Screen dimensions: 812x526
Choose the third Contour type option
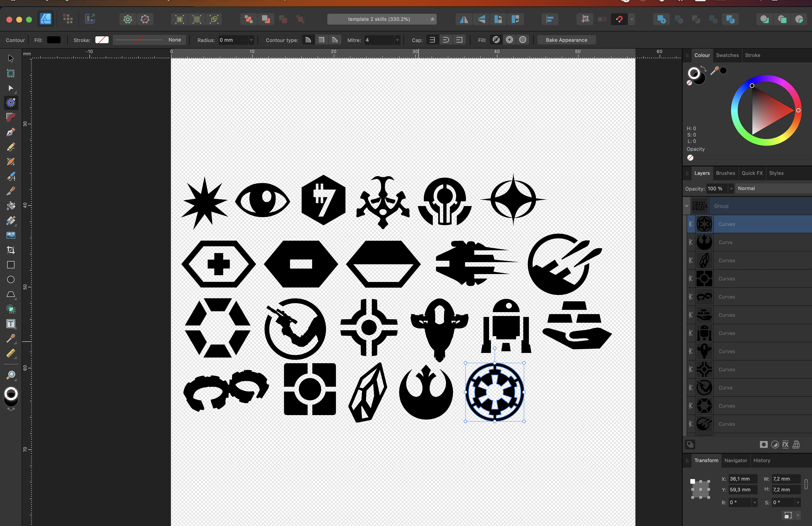[335, 40]
